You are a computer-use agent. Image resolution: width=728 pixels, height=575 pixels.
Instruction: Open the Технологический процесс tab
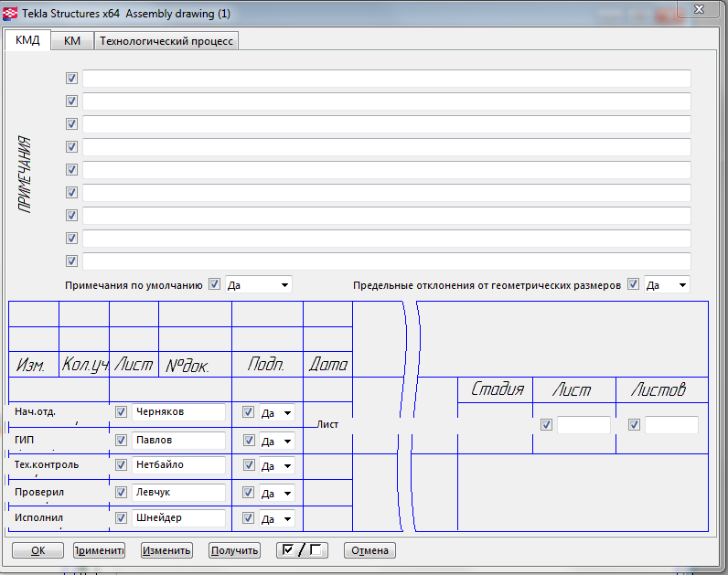(166, 41)
